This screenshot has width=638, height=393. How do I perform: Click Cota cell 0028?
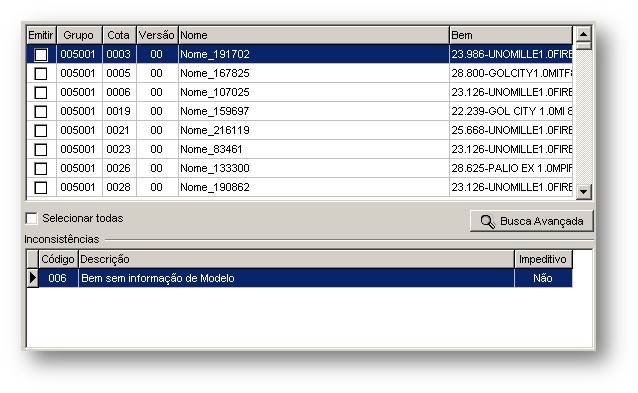[x=119, y=187]
